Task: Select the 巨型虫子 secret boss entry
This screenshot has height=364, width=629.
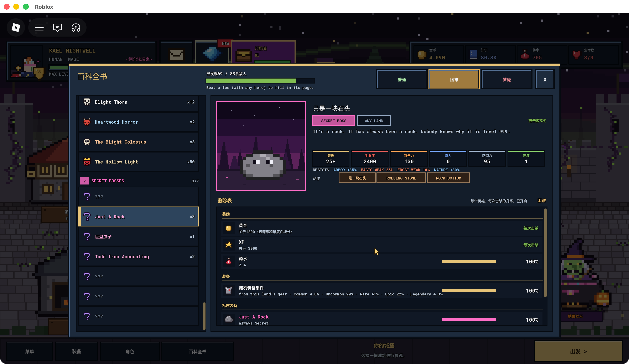Action: click(139, 237)
